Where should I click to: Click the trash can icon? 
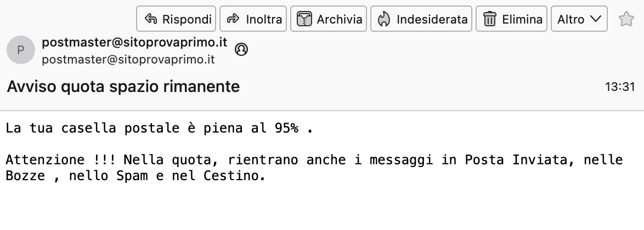489,20
